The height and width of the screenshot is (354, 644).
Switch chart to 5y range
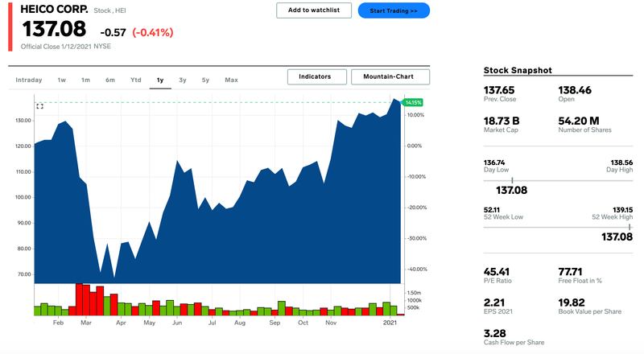(206, 80)
